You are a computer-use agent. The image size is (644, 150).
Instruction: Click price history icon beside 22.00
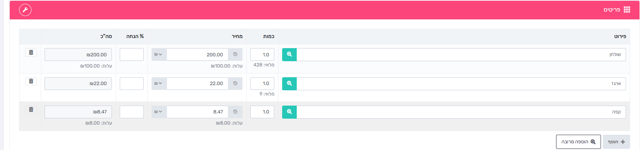(235, 84)
